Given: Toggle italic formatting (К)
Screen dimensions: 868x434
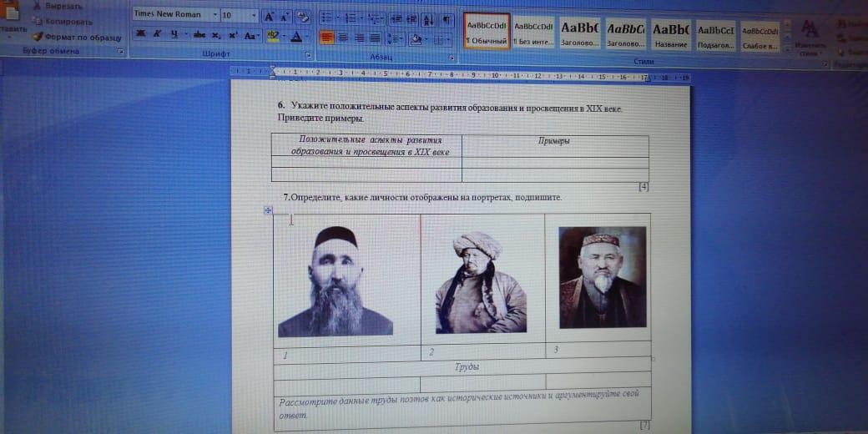Looking at the screenshot, I should pos(157,34).
